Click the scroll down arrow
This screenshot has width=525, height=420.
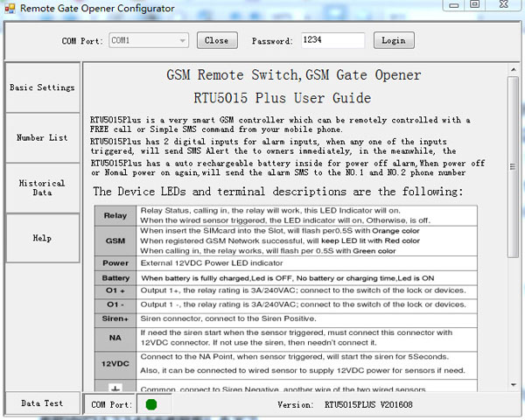(514, 385)
